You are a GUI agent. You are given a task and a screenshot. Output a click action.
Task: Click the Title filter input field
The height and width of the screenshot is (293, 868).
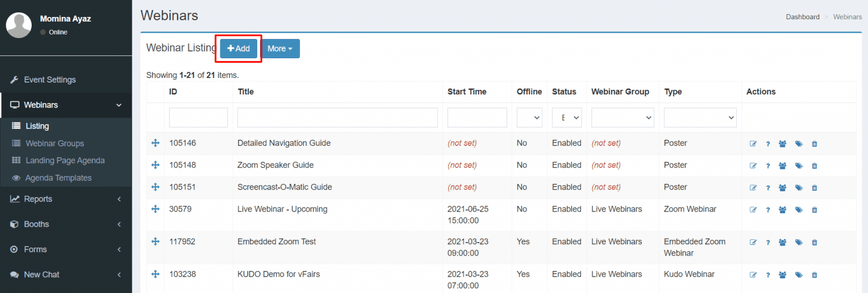tap(337, 118)
